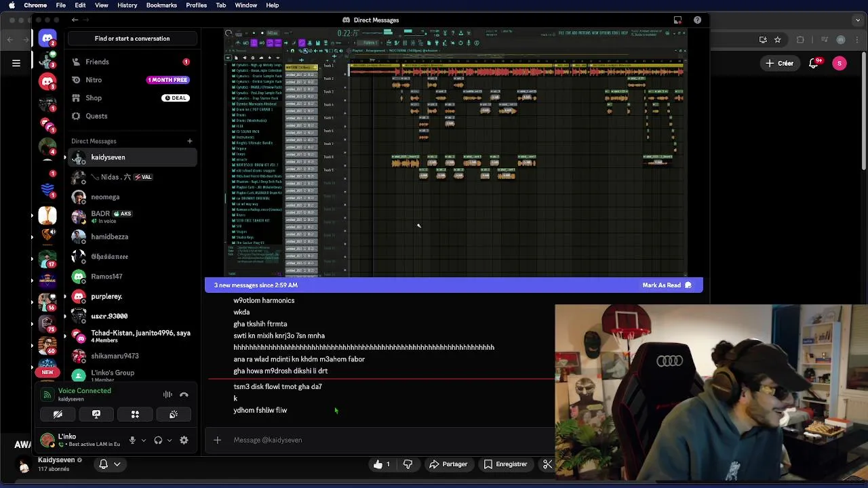Disconnect from the voice call

(184, 394)
